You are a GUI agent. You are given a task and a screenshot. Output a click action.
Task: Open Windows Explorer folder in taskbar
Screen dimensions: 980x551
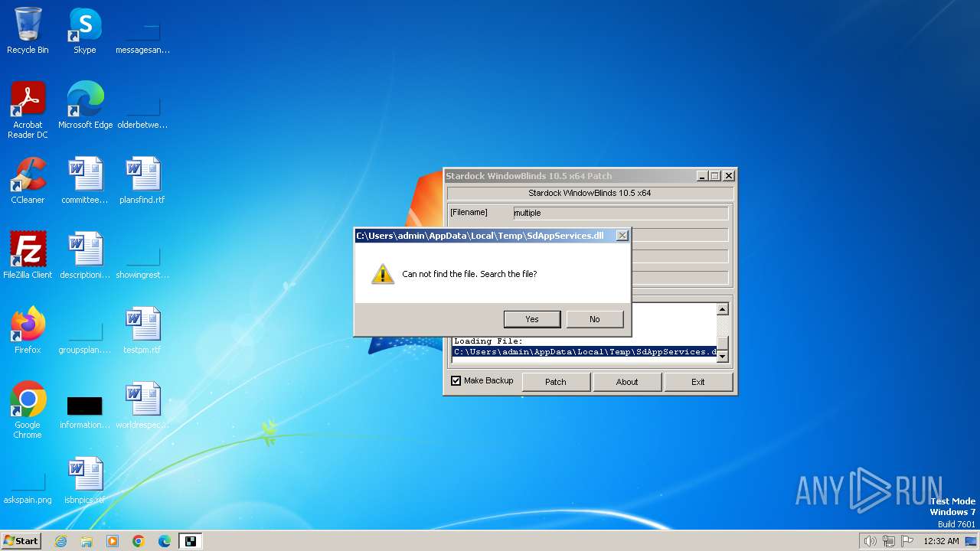87,541
